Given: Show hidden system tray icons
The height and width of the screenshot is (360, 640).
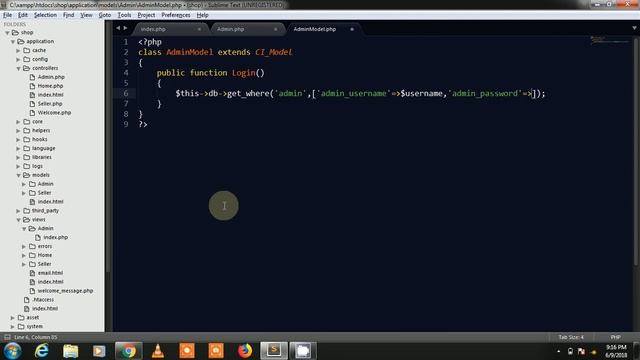Looking at the screenshot, I should (x=559, y=351).
